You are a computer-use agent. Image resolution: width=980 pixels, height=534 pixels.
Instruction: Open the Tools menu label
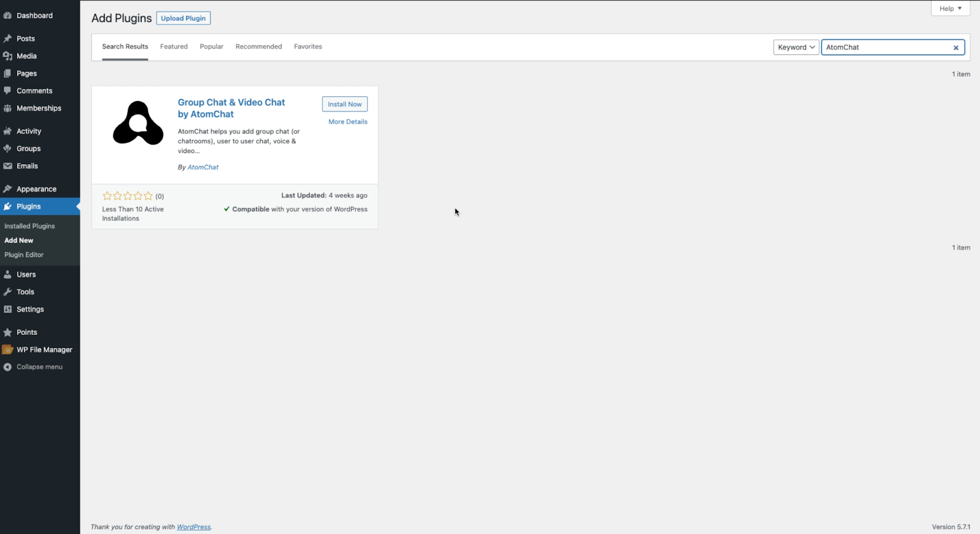[x=25, y=292]
